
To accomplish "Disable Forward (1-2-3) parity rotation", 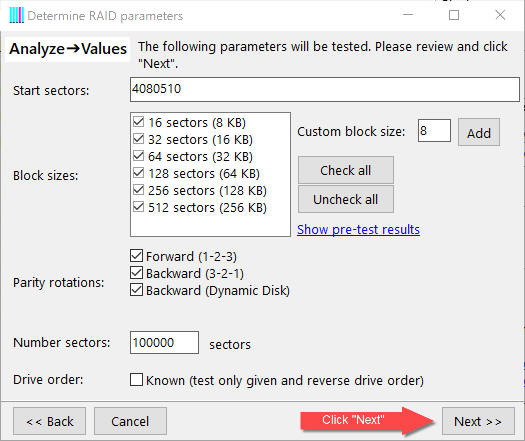I will coord(136,256).
